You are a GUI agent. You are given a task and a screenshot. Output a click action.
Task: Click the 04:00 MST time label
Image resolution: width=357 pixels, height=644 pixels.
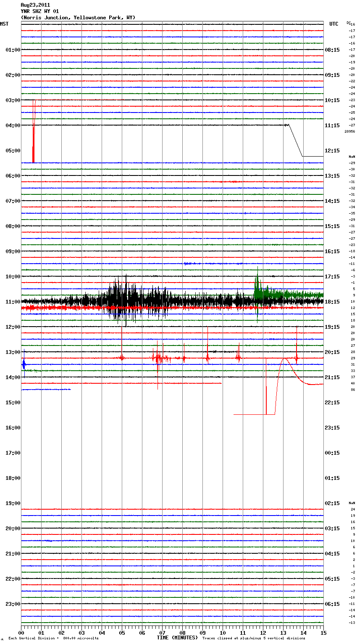point(13,126)
